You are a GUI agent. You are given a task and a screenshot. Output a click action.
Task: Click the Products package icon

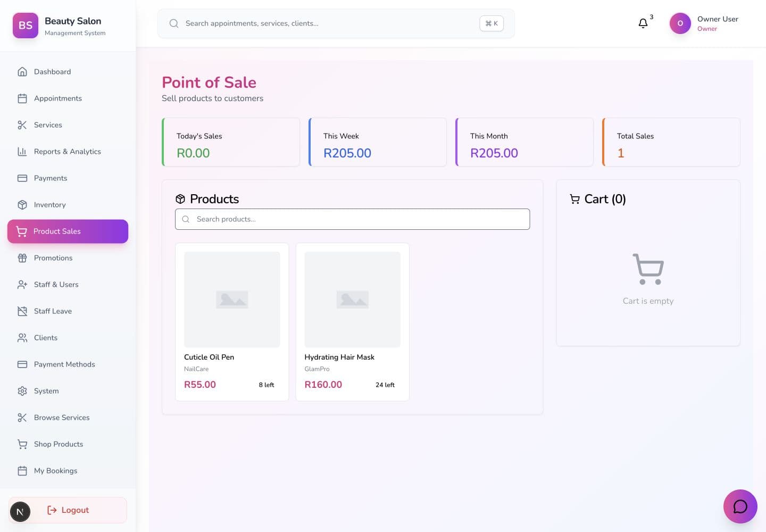[180, 199]
